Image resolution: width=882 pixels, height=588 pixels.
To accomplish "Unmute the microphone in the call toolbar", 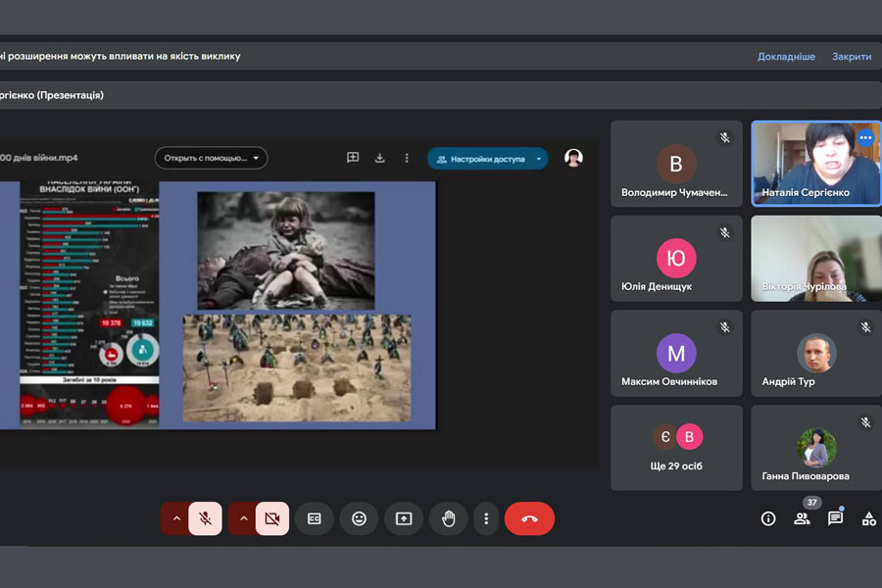I will [206, 518].
